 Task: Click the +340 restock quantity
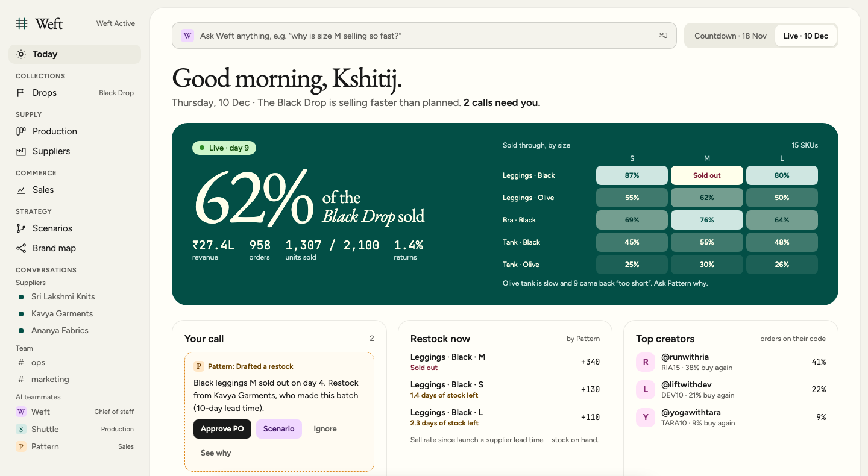point(590,362)
